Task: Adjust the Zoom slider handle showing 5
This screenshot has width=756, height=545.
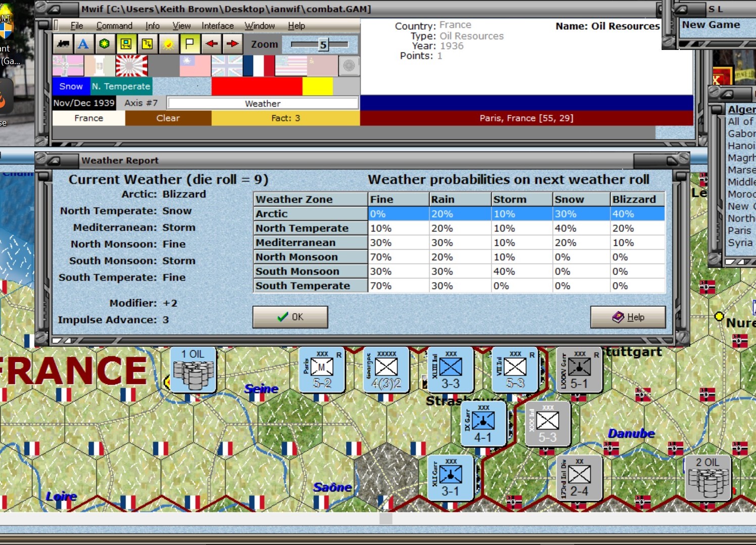Action: pyautogui.click(x=323, y=44)
